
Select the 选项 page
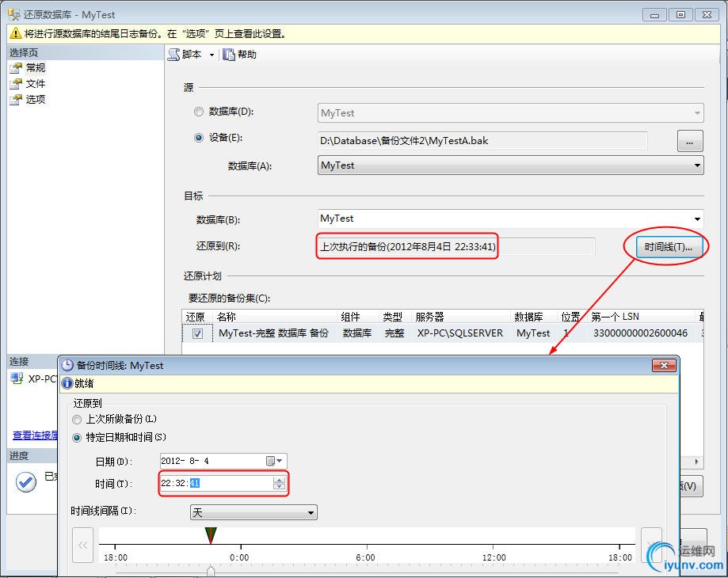point(36,99)
